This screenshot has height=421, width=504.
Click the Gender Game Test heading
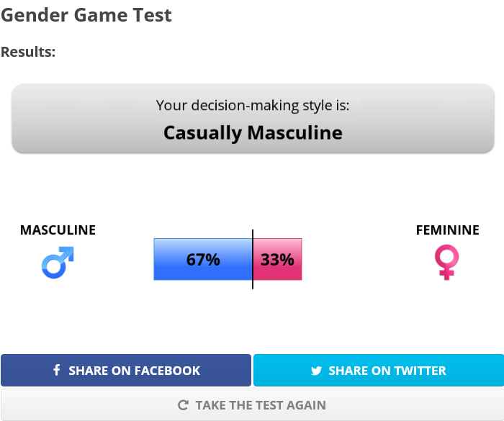click(86, 15)
